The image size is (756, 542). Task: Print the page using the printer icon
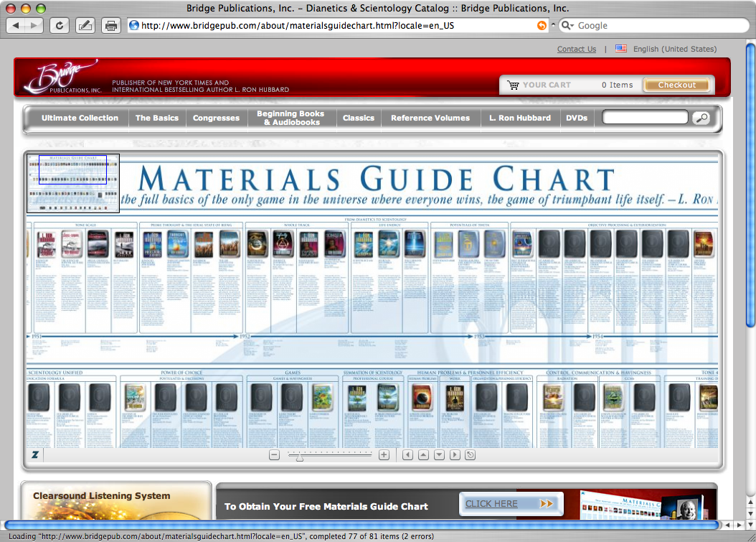tap(111, 26)
